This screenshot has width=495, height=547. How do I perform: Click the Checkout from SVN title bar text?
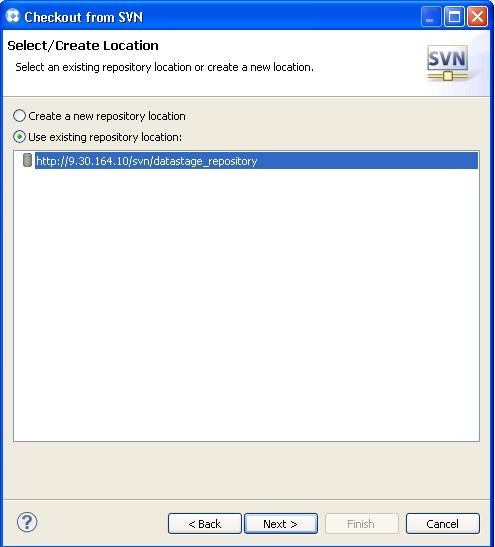coord(83,17)
